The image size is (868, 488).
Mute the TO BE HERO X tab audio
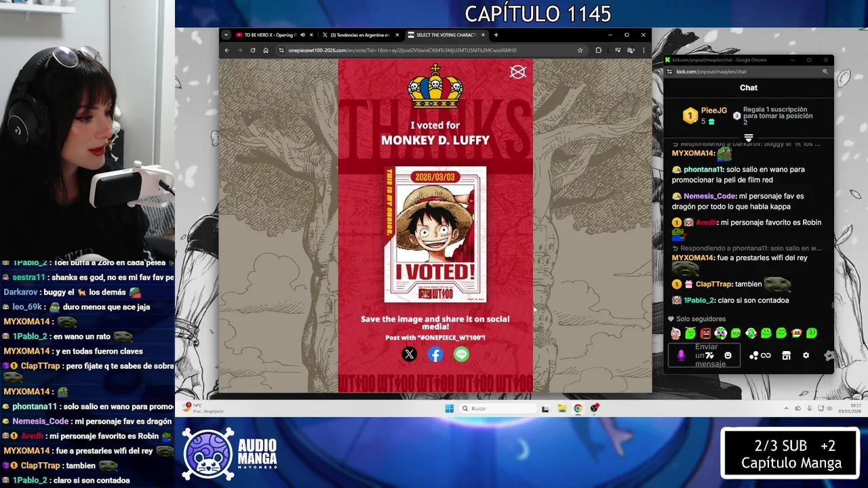302,35
